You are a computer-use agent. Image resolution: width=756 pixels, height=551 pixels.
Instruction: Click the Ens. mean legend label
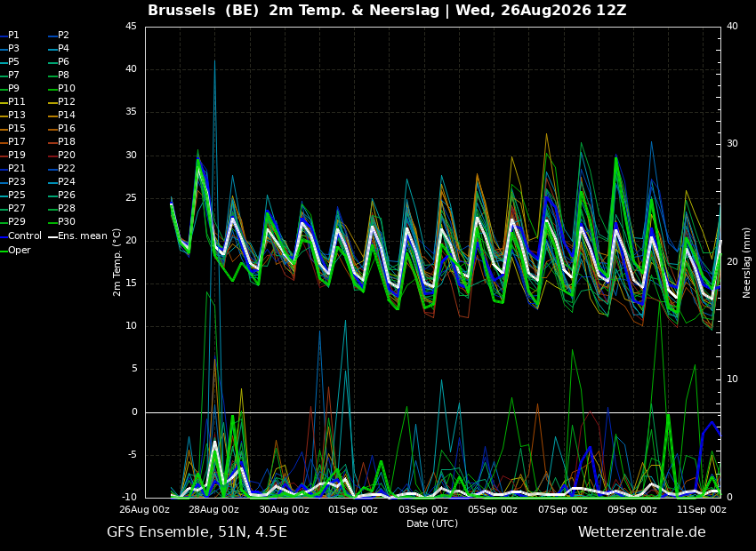pos(83,236)
